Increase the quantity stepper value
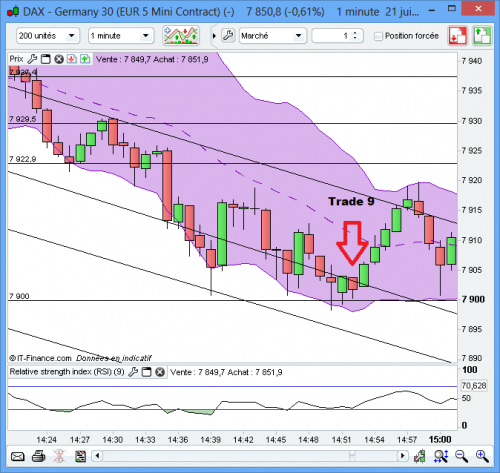 (355, 33)
